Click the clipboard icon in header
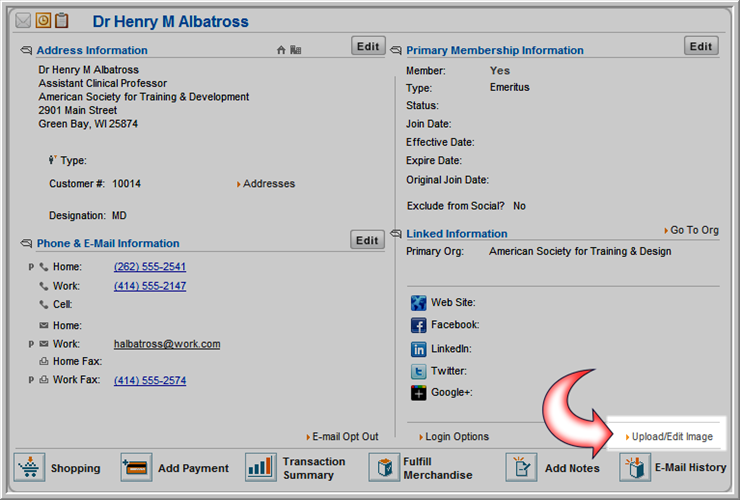 pos(61,20)
